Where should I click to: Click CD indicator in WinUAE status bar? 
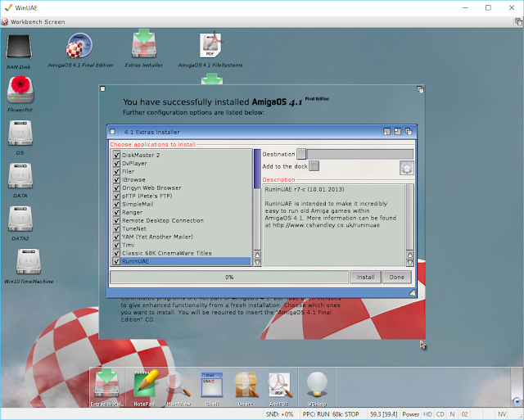point(440,414)
